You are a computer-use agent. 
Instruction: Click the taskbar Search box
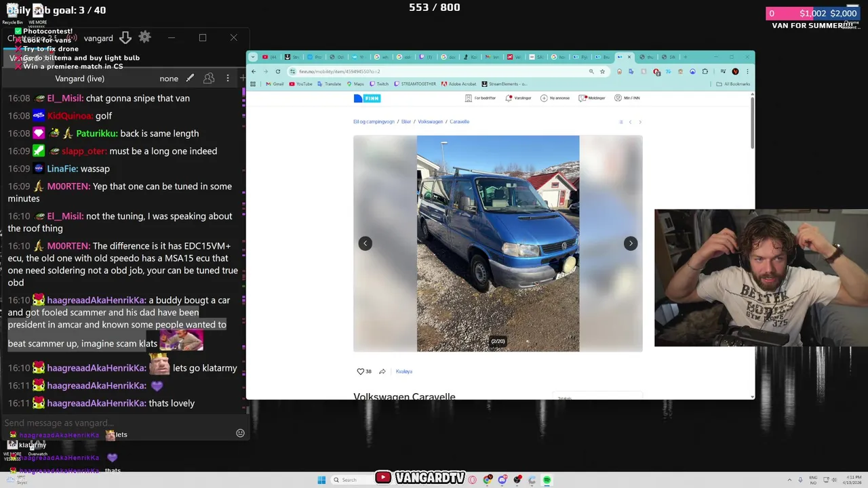352,480
